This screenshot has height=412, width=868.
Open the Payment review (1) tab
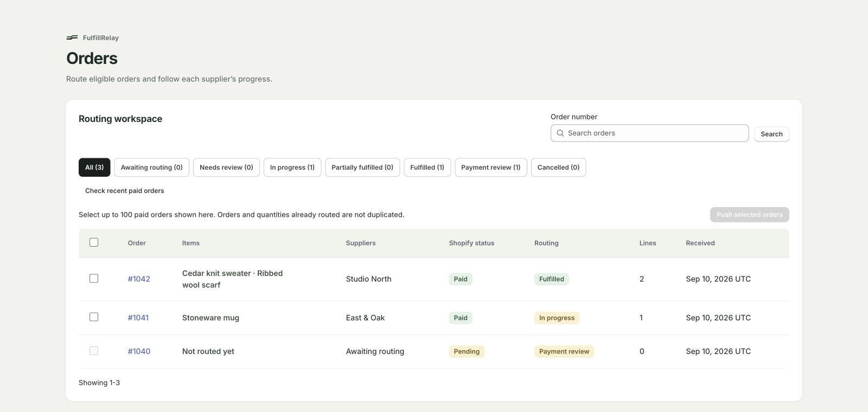click(x=491, y=168)
